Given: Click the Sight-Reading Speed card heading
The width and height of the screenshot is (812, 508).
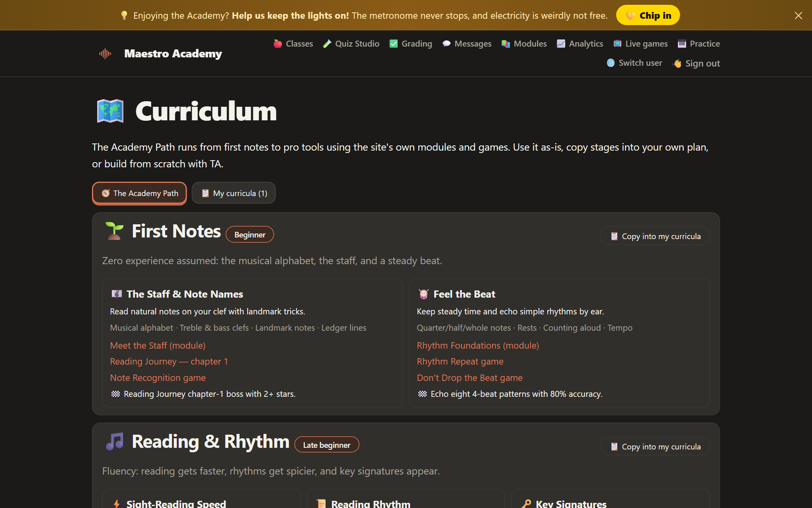Looking at the screenshot, I should (176, 504).
